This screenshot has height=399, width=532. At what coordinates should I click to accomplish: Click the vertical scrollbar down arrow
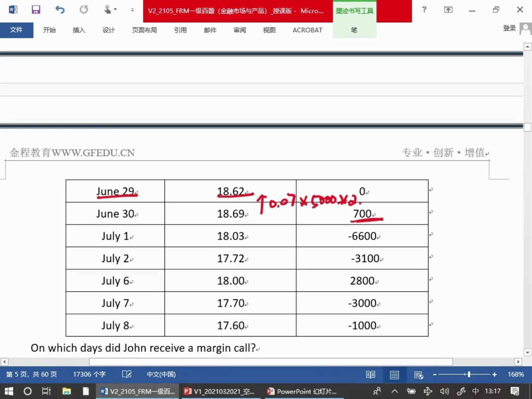[528, 352]
